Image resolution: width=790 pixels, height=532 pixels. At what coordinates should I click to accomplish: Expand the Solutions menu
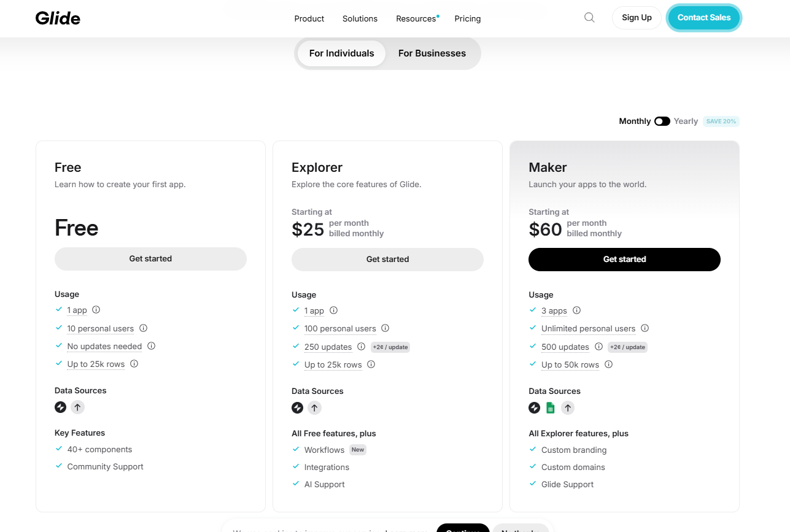coord(360,18)
